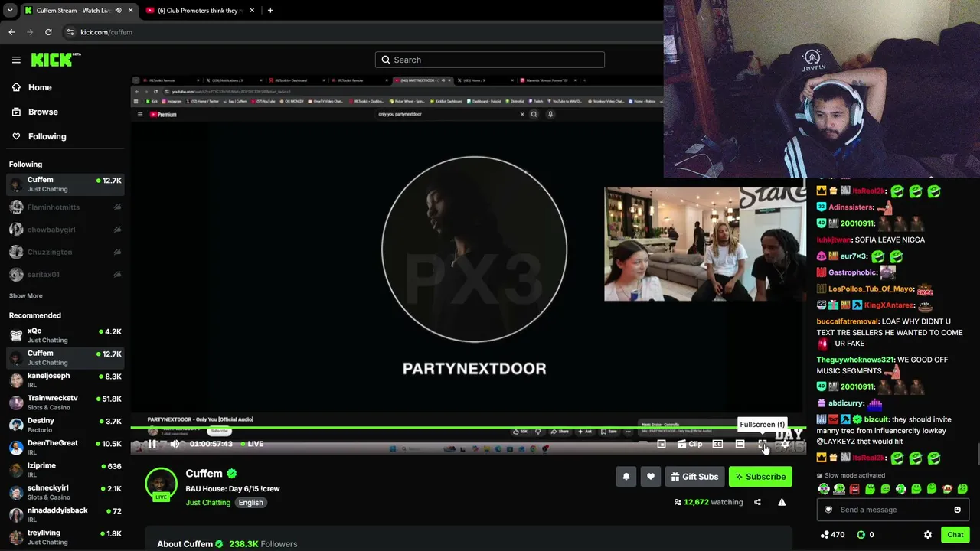Reload the page with the refresh icon
Viewport: 980px width, 551px height.
pos(48,32)
